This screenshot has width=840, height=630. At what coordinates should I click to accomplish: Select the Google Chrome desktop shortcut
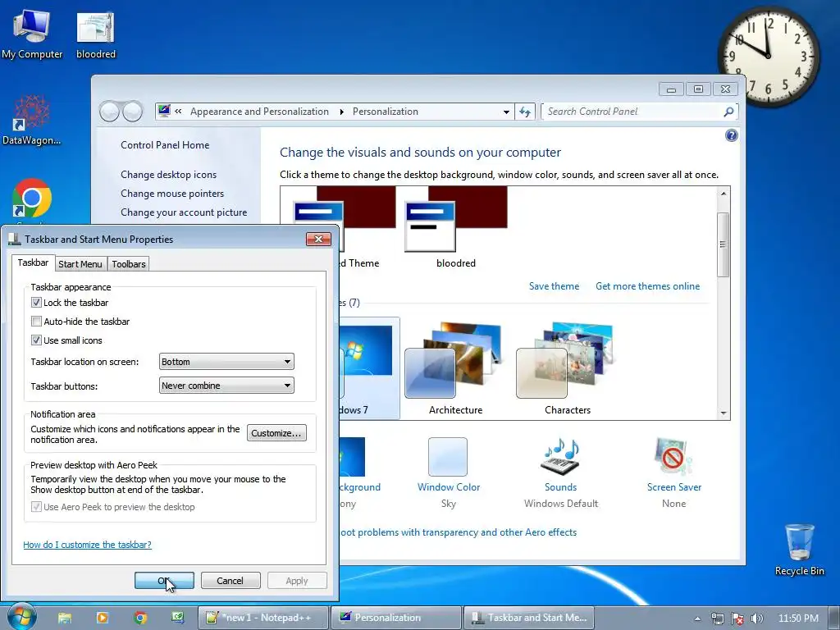[32, 199]
